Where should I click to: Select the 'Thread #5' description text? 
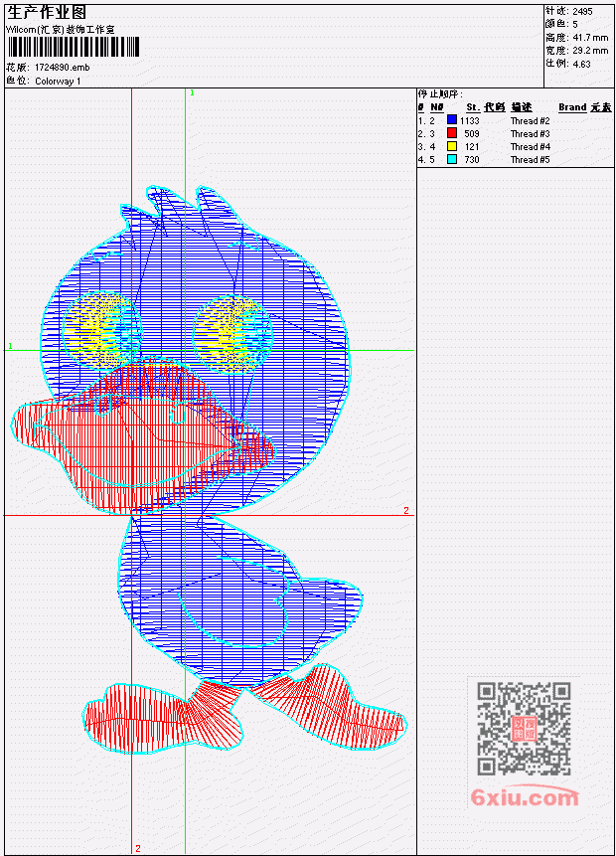point(530,160)
